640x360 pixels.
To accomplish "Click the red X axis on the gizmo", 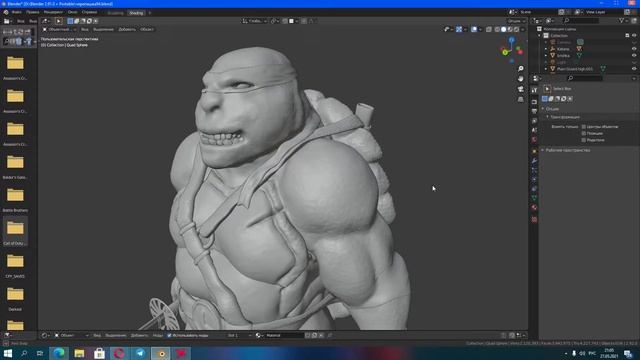I will point(520,52).
